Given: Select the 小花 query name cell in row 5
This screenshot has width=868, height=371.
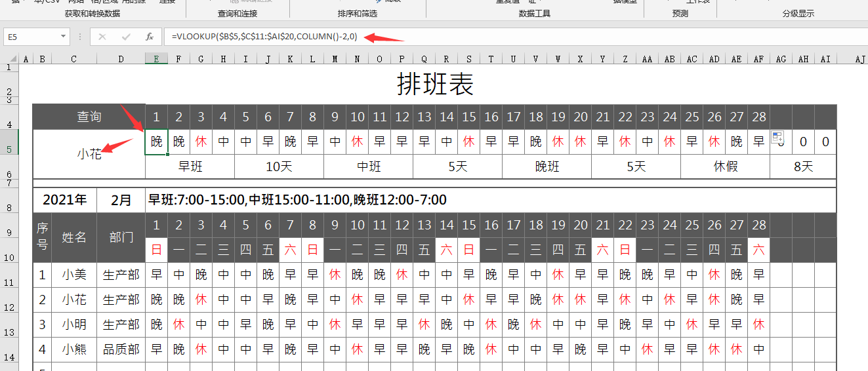Looking at the screenshot, I should (x=89, y=154).
